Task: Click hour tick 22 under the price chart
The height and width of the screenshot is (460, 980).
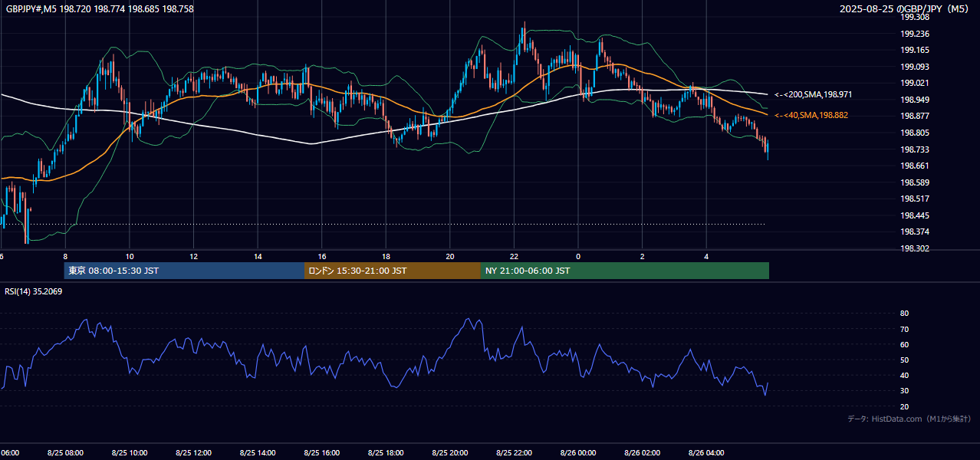Action: coord(514,257)
